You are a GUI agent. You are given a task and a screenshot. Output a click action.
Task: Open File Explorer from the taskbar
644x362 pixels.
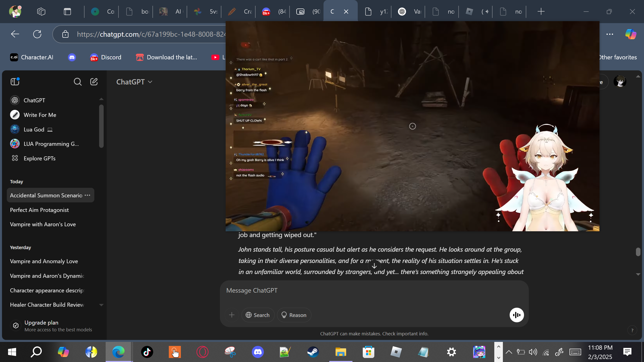click(x=341, y=352)
